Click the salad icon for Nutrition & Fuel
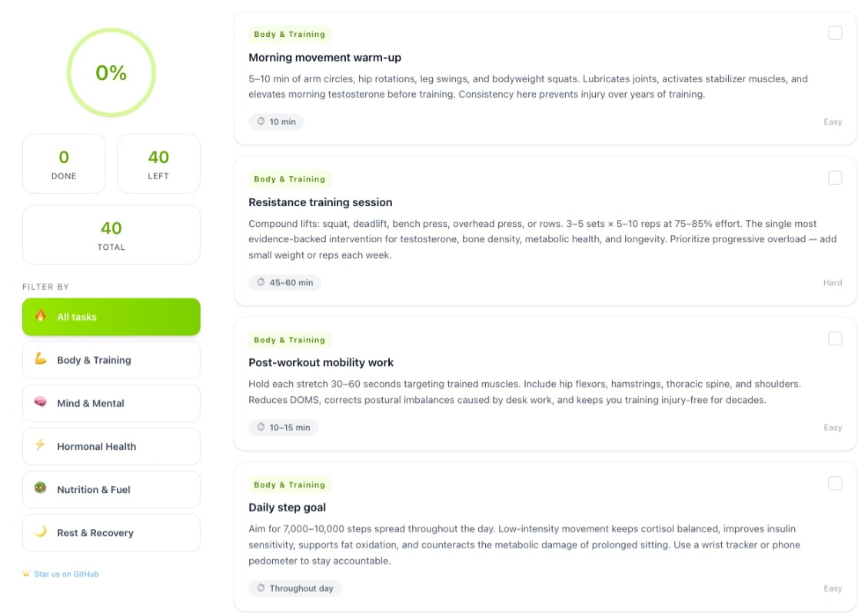The image size is (868, 616). [41, 488]
